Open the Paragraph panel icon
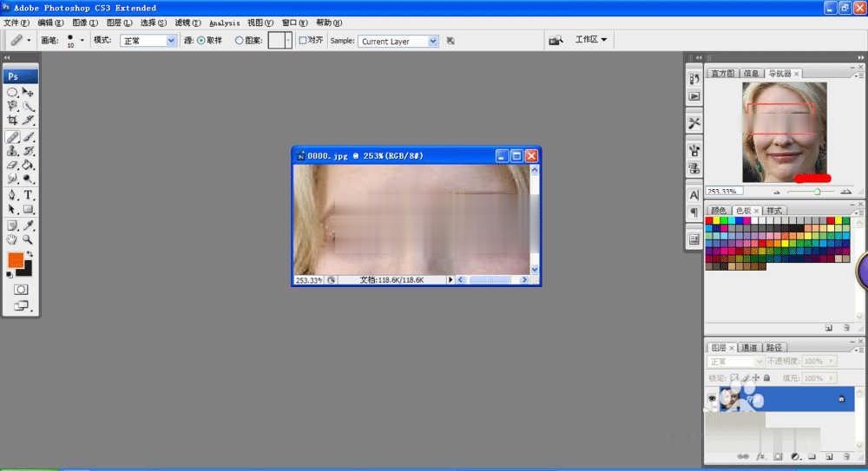Viewport: 868px width, 471px height. click(694, 213)
